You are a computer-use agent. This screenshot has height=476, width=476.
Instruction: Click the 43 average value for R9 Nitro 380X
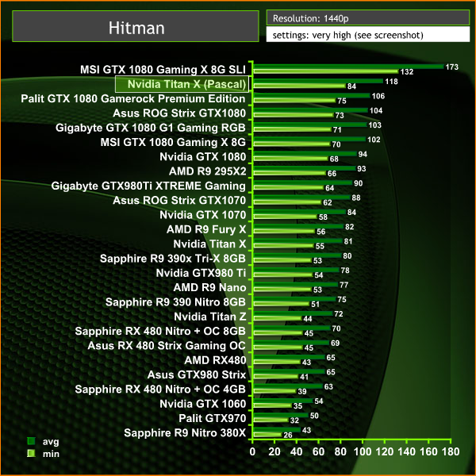coord(306,431)
